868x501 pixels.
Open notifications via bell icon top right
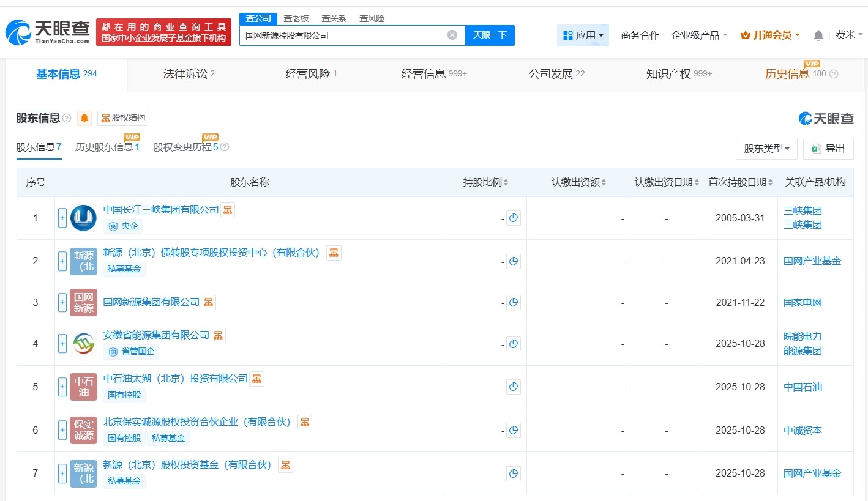pos(818,35)
